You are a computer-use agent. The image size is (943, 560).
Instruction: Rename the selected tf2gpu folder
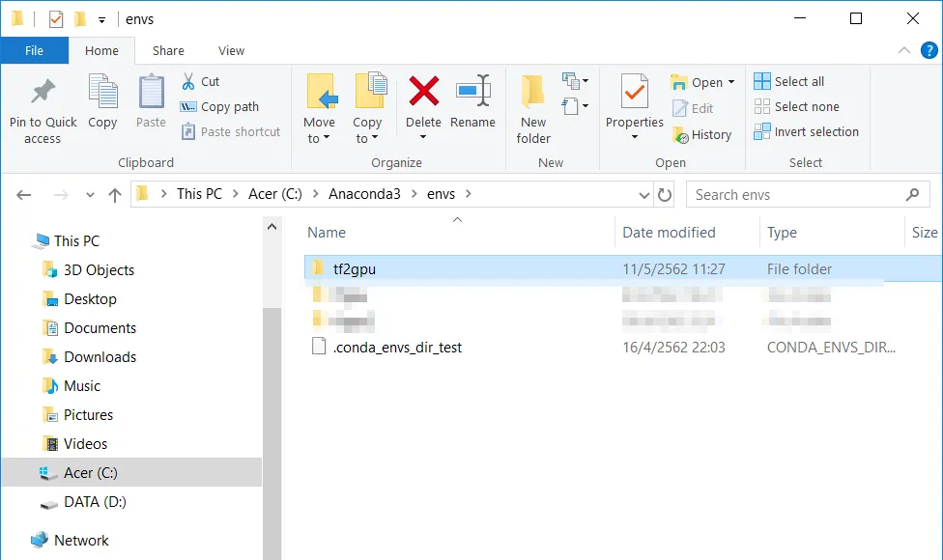(x=472, y=100)
